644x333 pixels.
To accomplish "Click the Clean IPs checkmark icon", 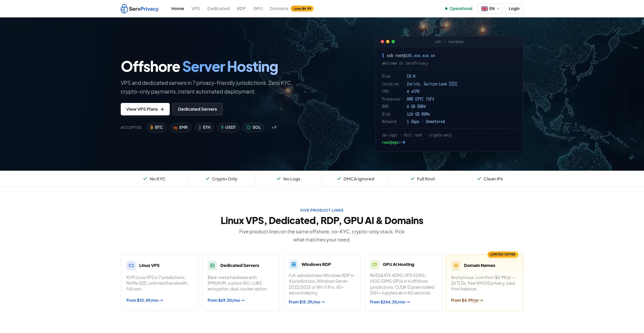I will [x=479, y=179].
